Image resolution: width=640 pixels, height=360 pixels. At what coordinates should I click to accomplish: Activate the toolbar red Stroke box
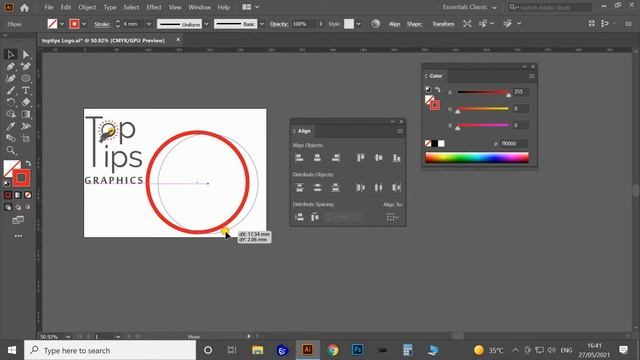point(21,178)
